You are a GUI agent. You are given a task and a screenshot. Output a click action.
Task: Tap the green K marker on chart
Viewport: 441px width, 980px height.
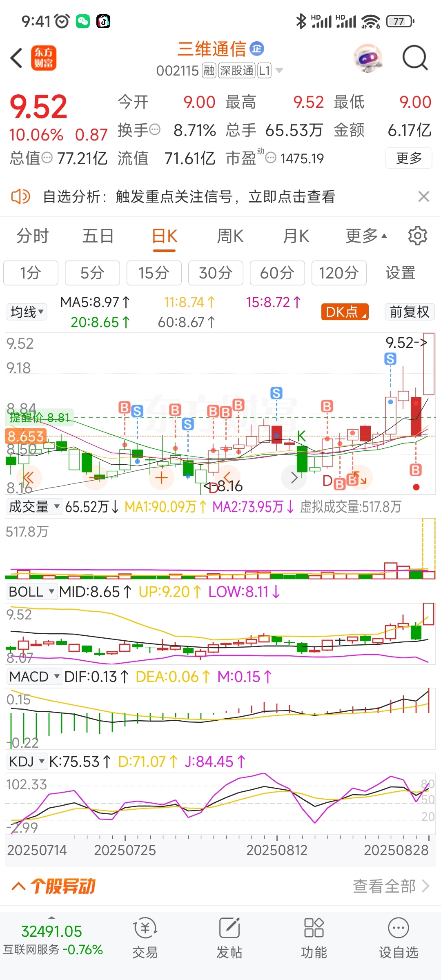point(301,436)
